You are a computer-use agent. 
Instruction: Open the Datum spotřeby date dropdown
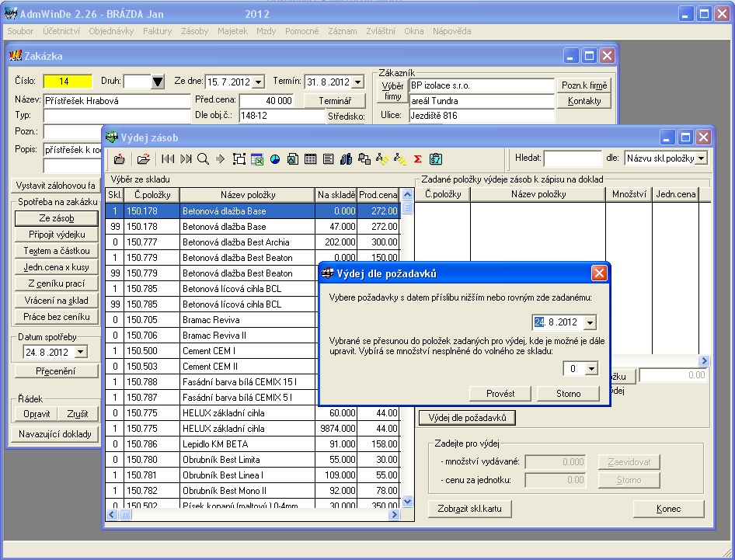[x=81, y=352]
